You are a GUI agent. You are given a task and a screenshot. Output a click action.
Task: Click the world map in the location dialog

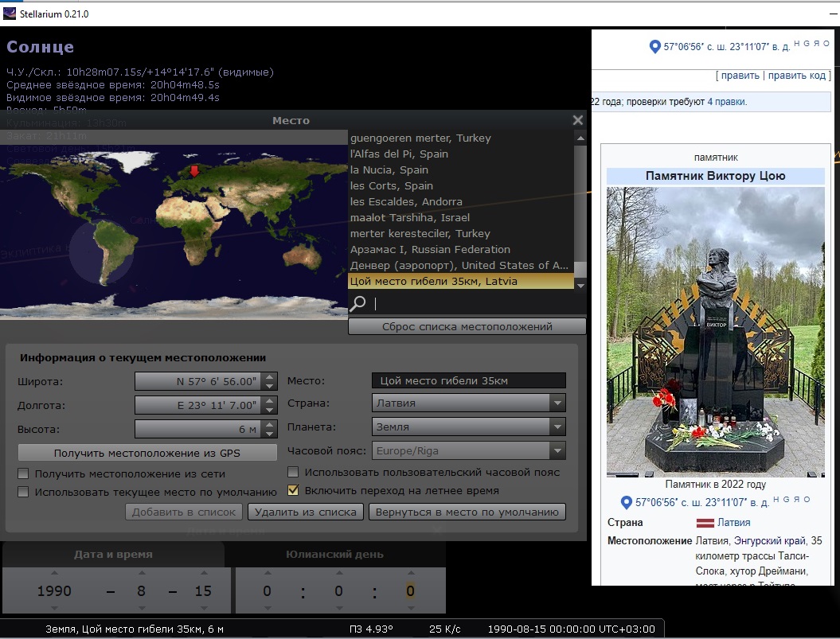(x=174, y=232)
